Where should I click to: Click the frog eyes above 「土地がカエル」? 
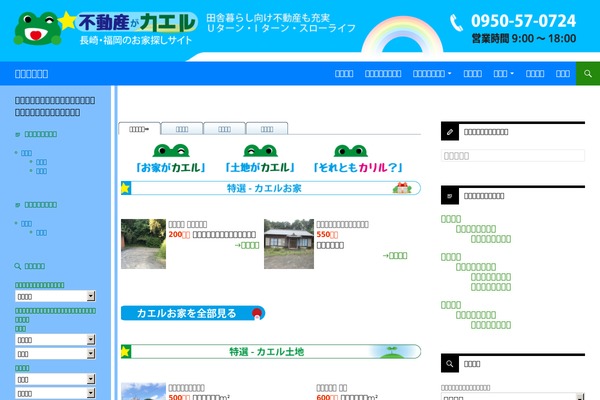coord(261,150)
